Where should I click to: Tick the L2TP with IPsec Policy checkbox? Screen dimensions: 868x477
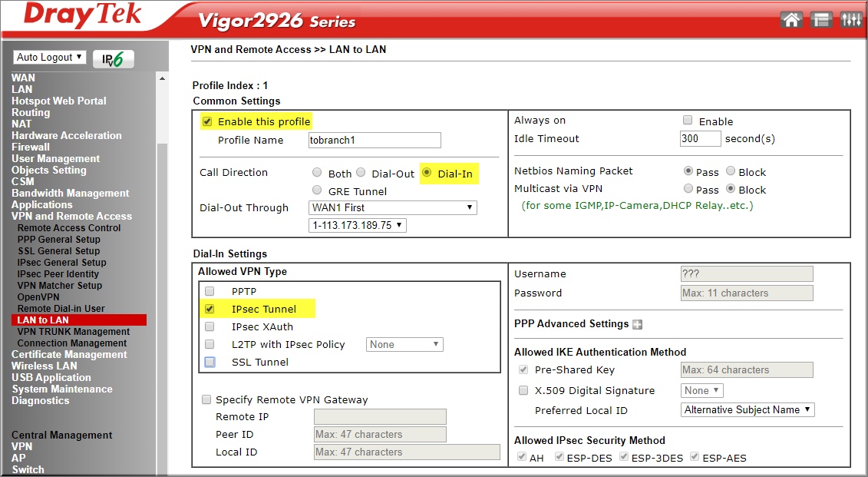tap(210, 345)
